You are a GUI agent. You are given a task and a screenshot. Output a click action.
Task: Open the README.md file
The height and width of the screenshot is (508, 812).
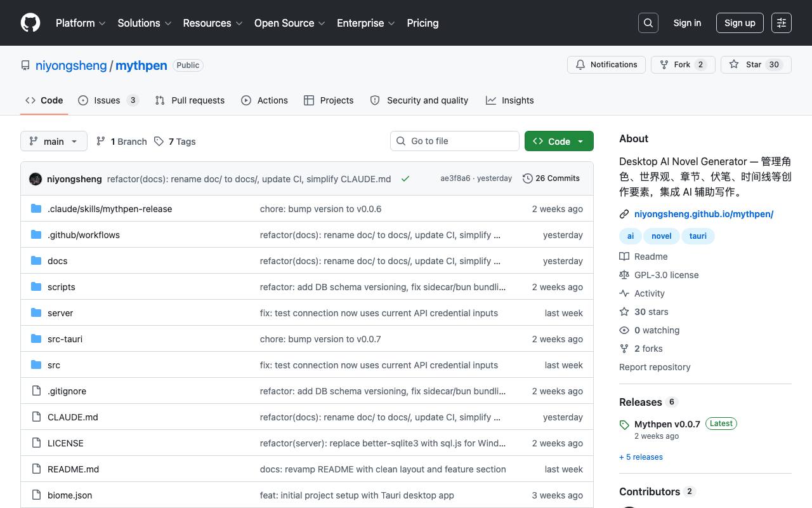click(x=73, y=469)
